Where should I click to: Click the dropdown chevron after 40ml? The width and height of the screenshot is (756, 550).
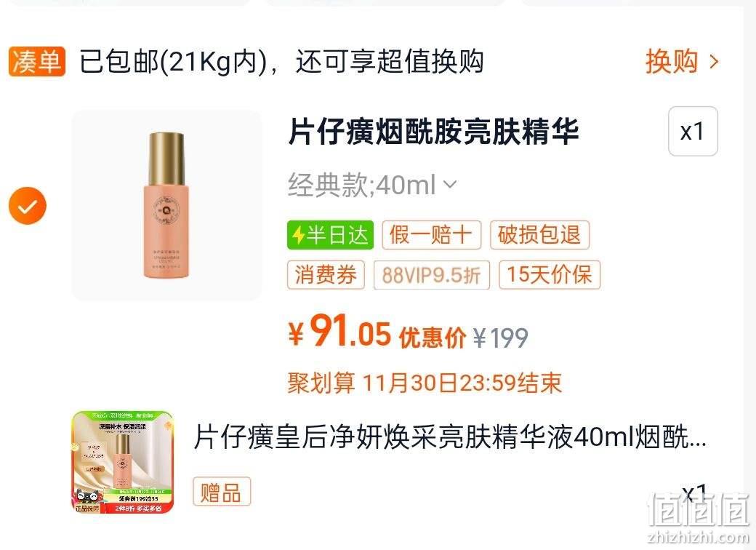pyautogui.click(x=449, y=184)
